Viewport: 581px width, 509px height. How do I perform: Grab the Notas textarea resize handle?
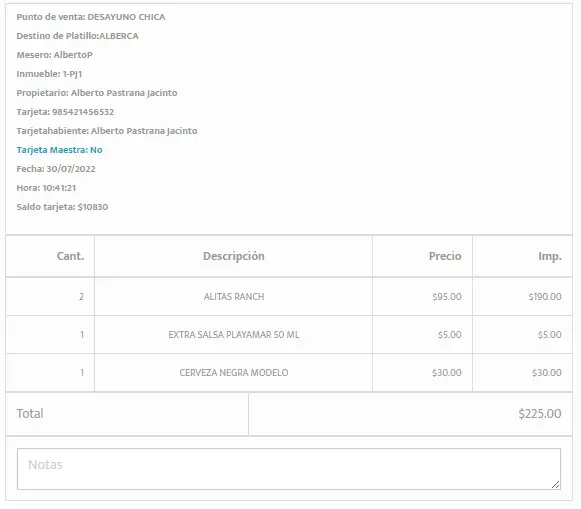[x=555, y=485]
